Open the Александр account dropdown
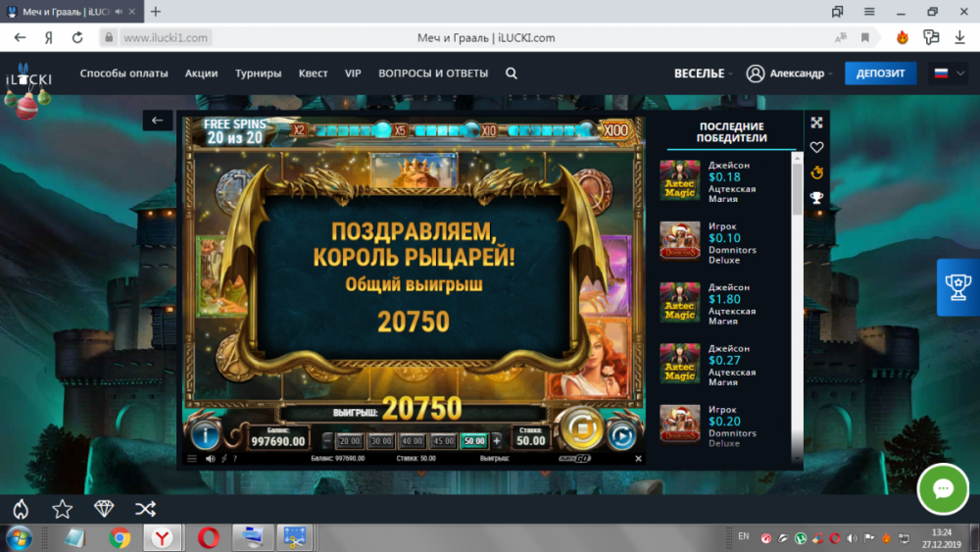Image resolution: width=980 pixels, height=552 pixels. click(x=789, y=74)
